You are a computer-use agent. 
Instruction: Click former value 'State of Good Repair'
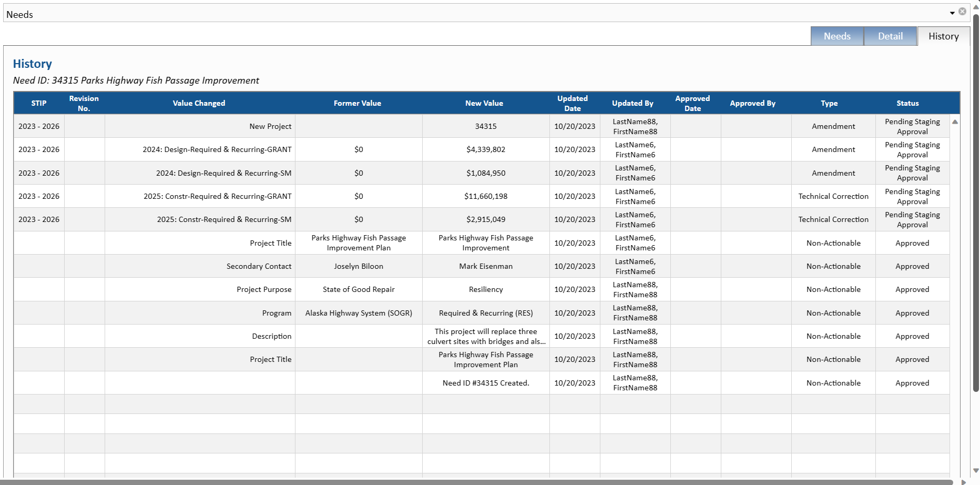[x=359, y=289]
